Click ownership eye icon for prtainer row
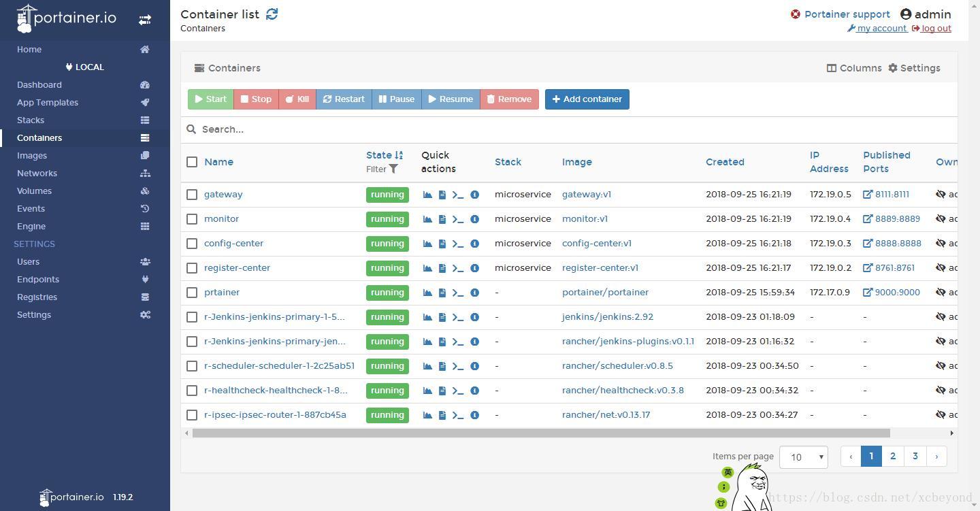This screenshot has height=511, width=980. point(941,293)
